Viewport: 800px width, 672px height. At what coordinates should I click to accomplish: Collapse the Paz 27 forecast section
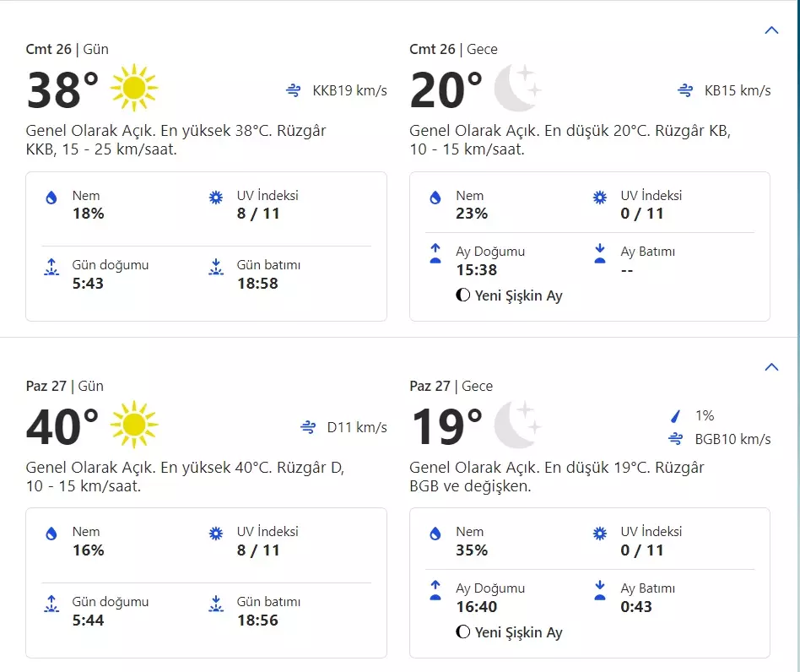coord(770,367)
